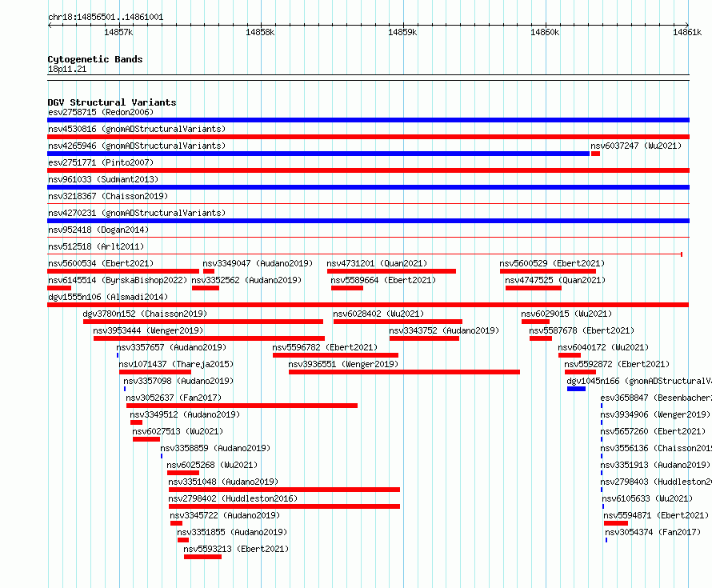Click the blue bar under dgv1045n166
Viewport: 712px width, 588px height.
tap(576, 389)
